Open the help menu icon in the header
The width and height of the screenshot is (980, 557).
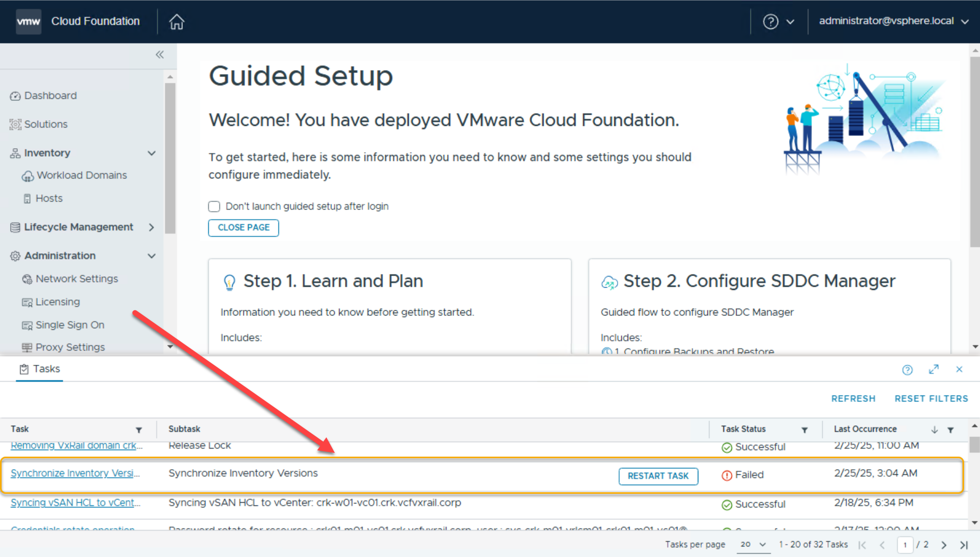(771, 22)
